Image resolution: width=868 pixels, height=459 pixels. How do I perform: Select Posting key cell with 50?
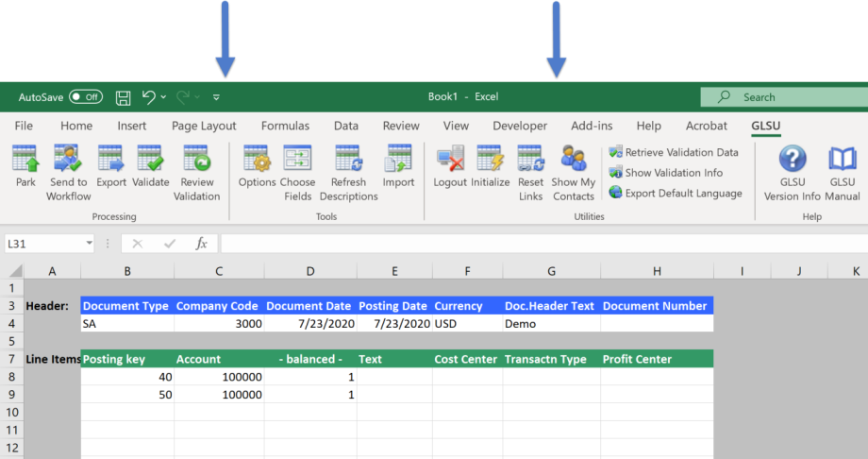(127, 395)
